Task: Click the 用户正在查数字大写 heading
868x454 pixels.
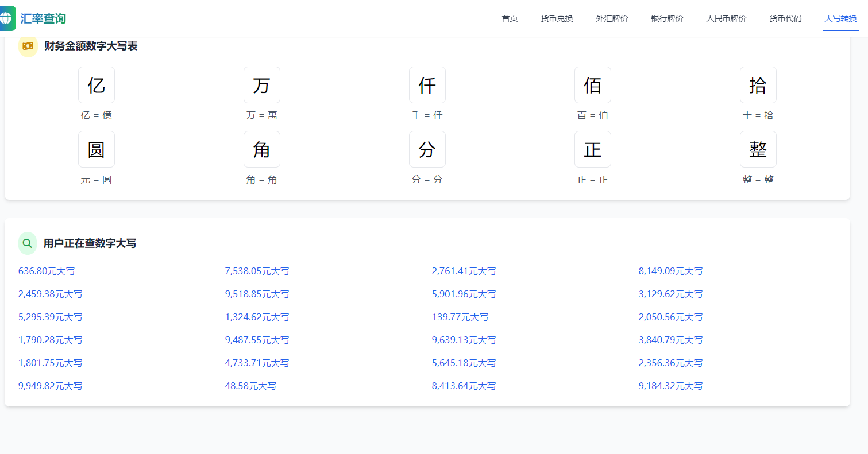Action: (x=90, y=243)
